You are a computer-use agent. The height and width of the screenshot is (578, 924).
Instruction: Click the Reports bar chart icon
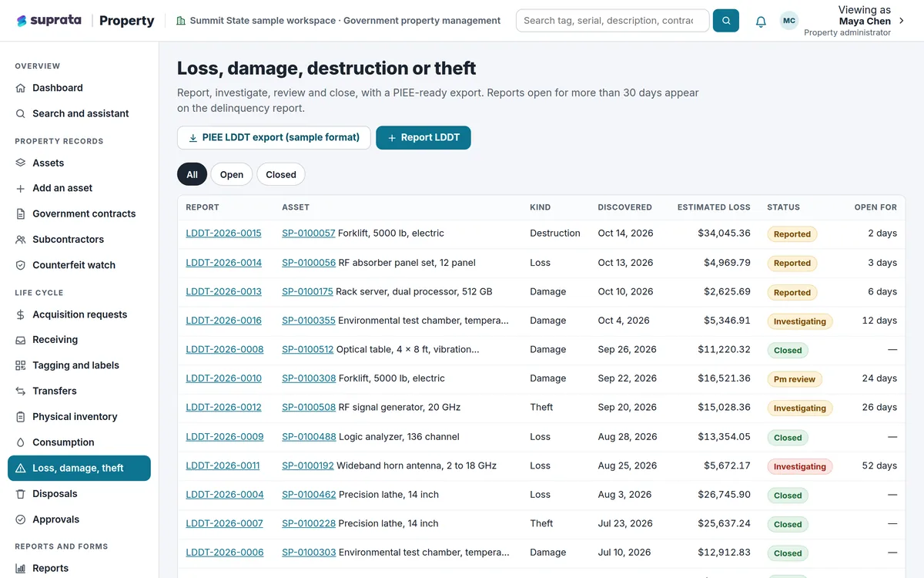(x=21, y=568)
